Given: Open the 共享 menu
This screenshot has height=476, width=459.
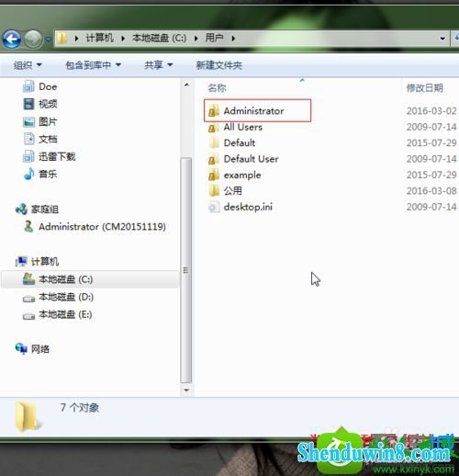Looking at the screenshot, I should (159, 65).
